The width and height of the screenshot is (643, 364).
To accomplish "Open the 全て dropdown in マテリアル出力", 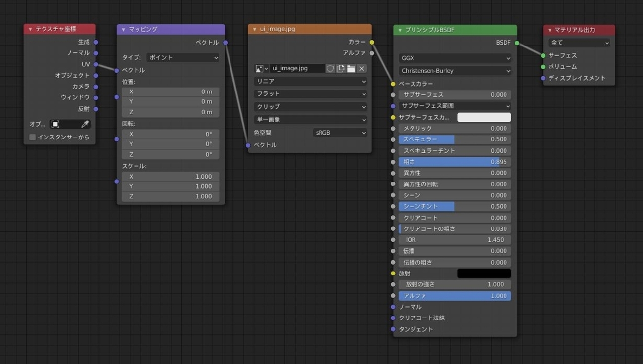I will pyautogui.click(x=578, y=43).
